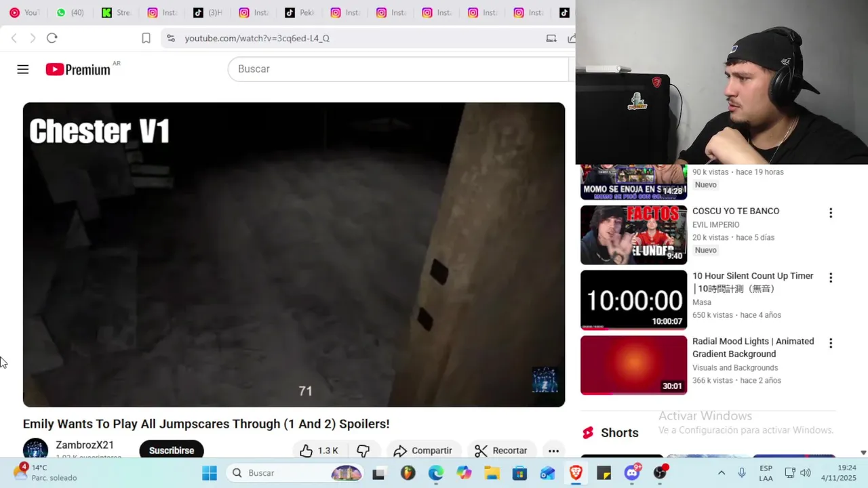The width and height of the screenshot is (868, 488).
Task: Bookmark this page with the bookmark icon
Action: [146, 38]
